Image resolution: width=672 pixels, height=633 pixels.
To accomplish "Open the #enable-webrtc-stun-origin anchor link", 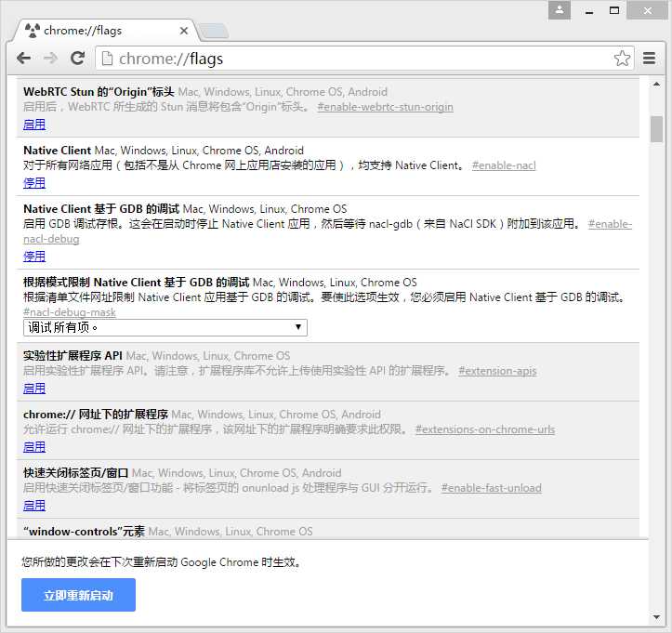I will [386, 107].
